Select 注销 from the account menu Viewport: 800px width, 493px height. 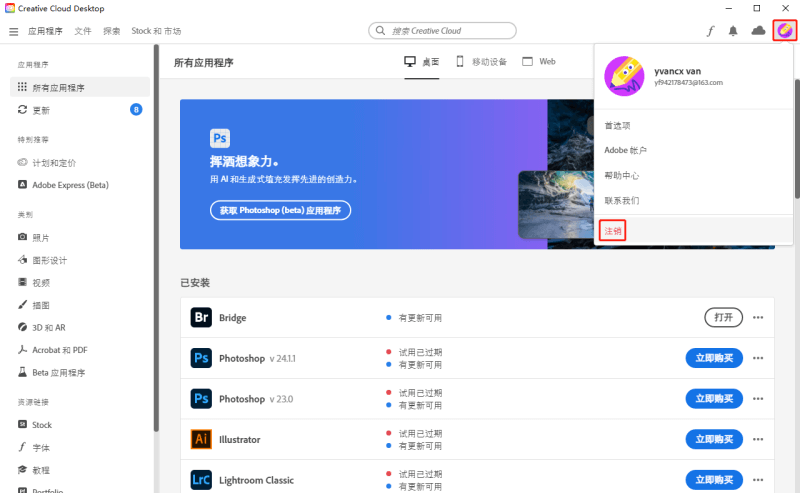pos(612,231)
